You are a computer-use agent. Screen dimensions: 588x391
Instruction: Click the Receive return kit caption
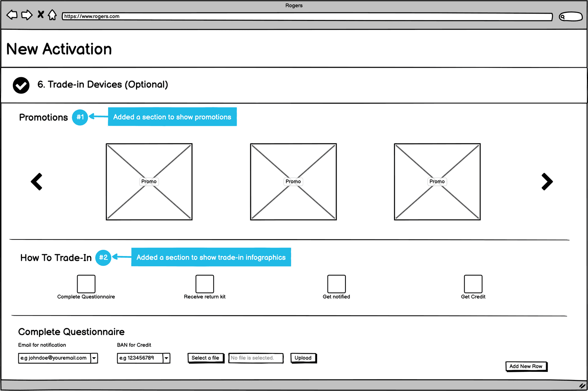click(x=205, y=297)
